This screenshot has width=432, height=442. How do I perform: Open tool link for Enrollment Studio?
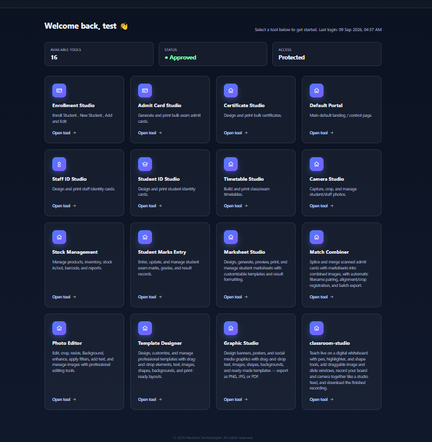coord(64,133)
